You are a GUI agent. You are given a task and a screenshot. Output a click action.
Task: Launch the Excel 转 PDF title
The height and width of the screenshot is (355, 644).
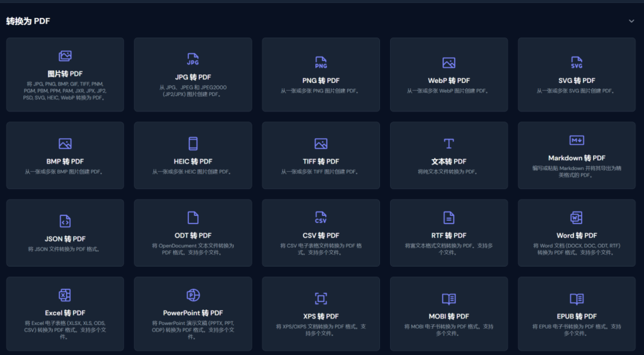pyautogui.click(x=65, y=312)
